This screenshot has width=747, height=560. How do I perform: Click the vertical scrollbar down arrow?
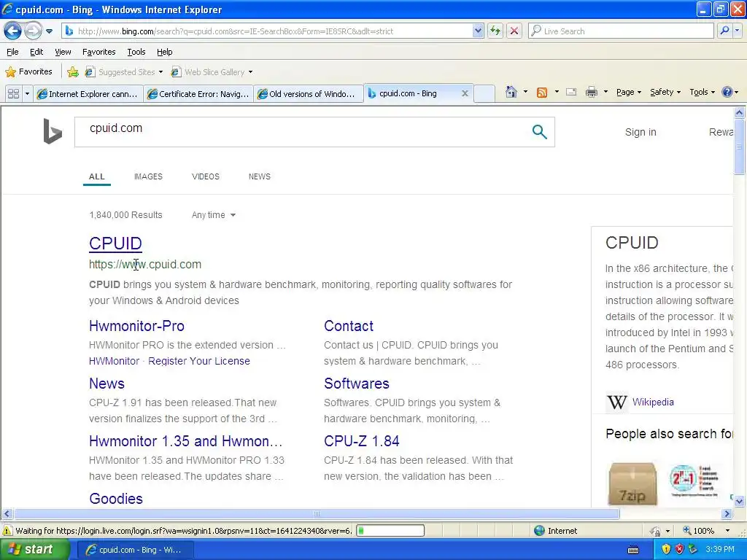(739, 501)
